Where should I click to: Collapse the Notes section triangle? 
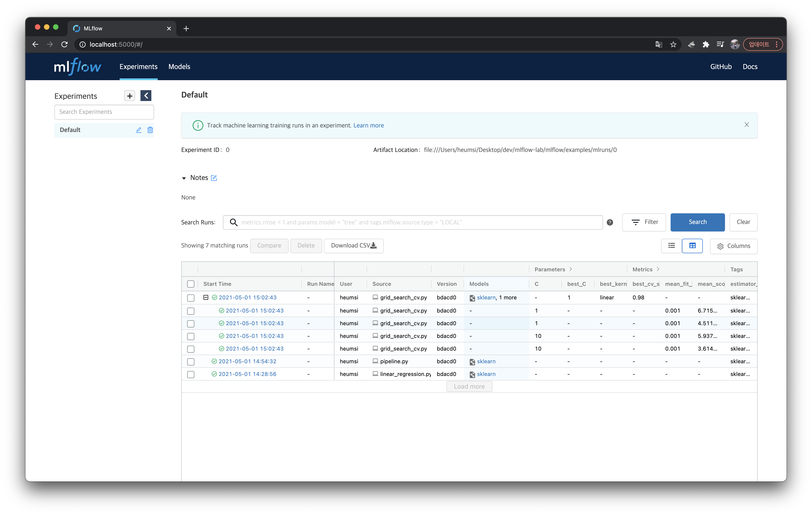point(184,178)
